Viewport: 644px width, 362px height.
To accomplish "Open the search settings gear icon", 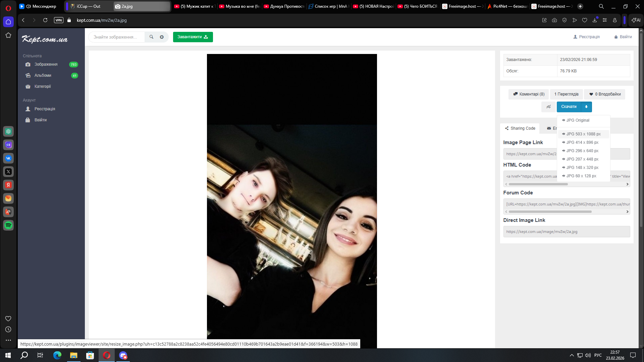I will pyautogui.click(x=162, y=37).
